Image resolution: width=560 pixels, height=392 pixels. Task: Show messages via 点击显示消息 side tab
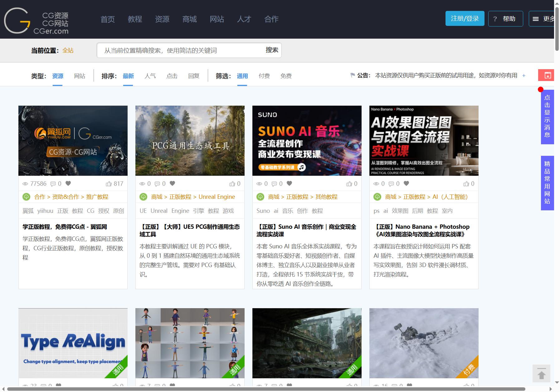click(547, 117)
